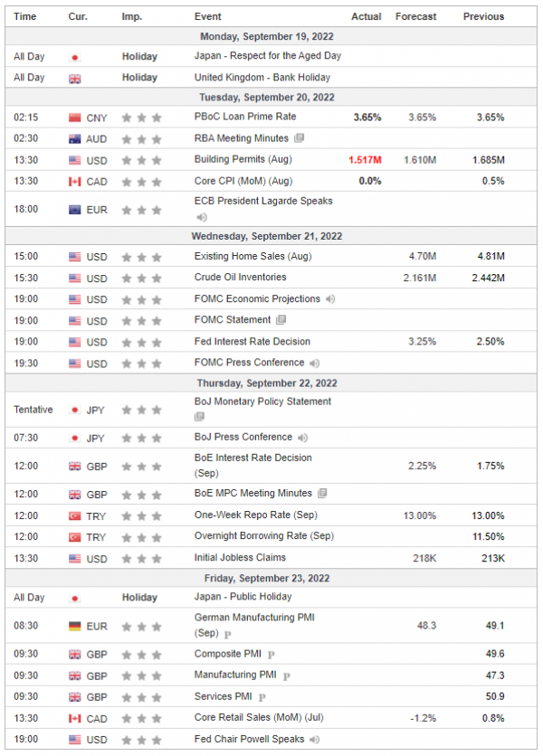Click speaker icon beside ECB President Lagarde Speaks
The image size is (543, 756).
coord(202,217)
